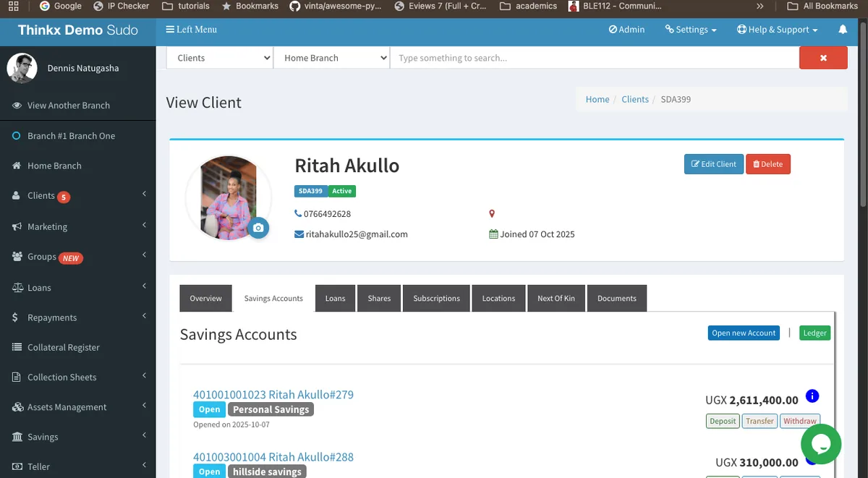
Task: Expand the Clients sidebar menu chevron
Action: coord(145,195)
